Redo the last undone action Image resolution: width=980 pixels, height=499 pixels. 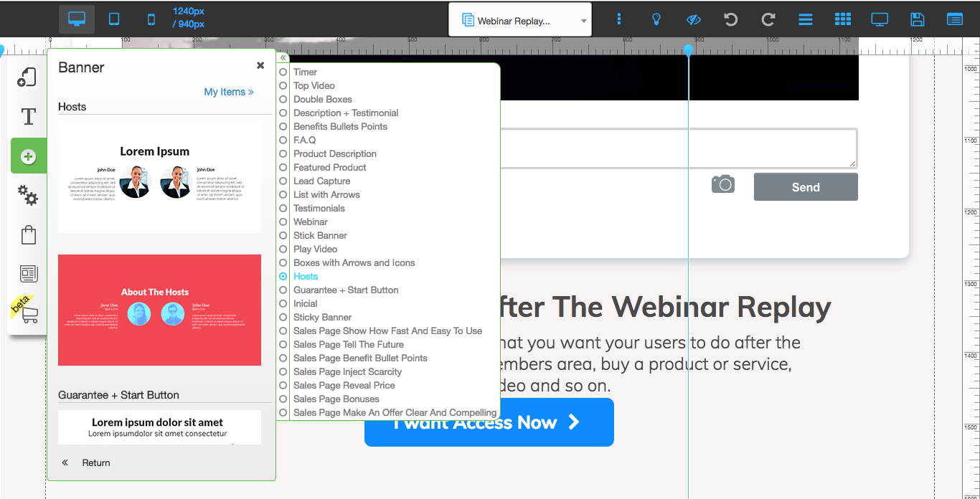coord(768,19)
